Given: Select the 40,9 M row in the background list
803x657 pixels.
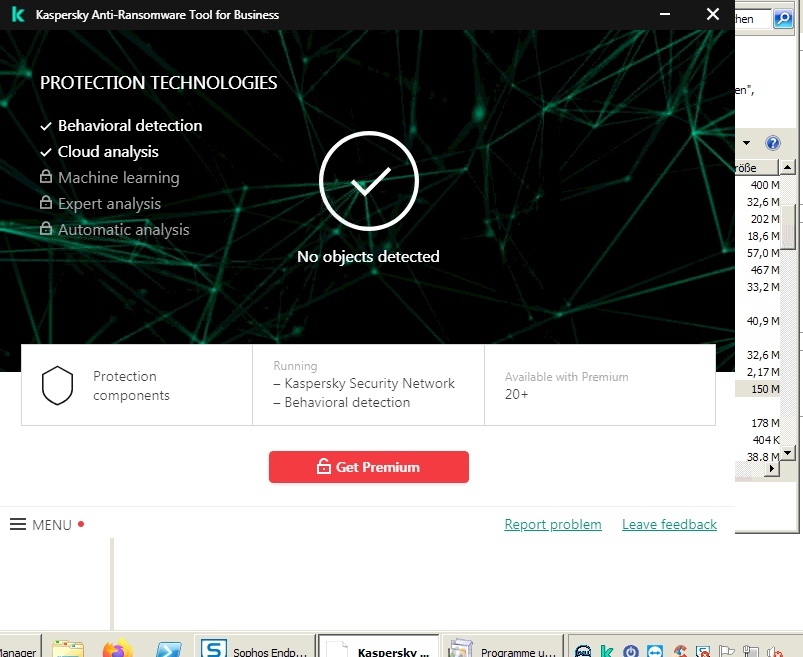Looking at the screenshot, I should (757, 321).
